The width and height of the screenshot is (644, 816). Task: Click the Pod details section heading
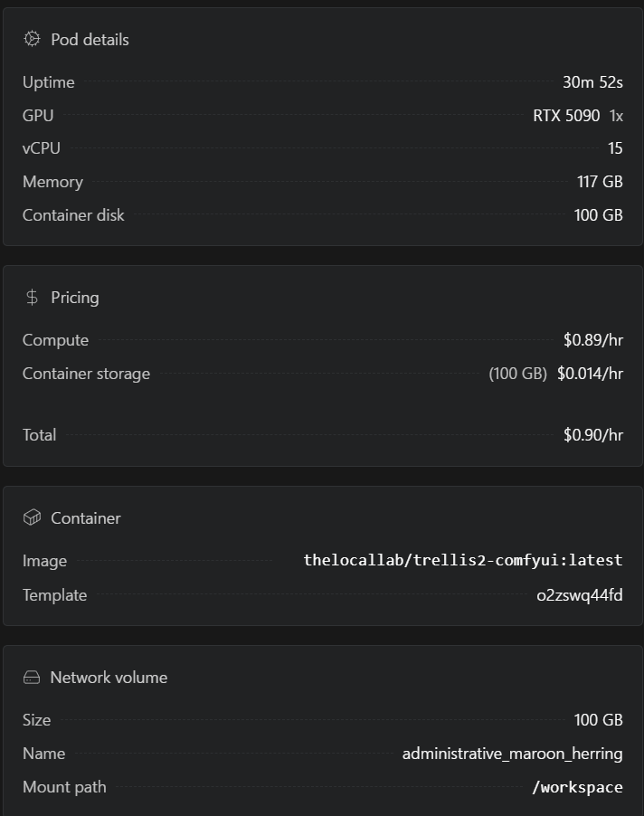(x=90, y=39)
